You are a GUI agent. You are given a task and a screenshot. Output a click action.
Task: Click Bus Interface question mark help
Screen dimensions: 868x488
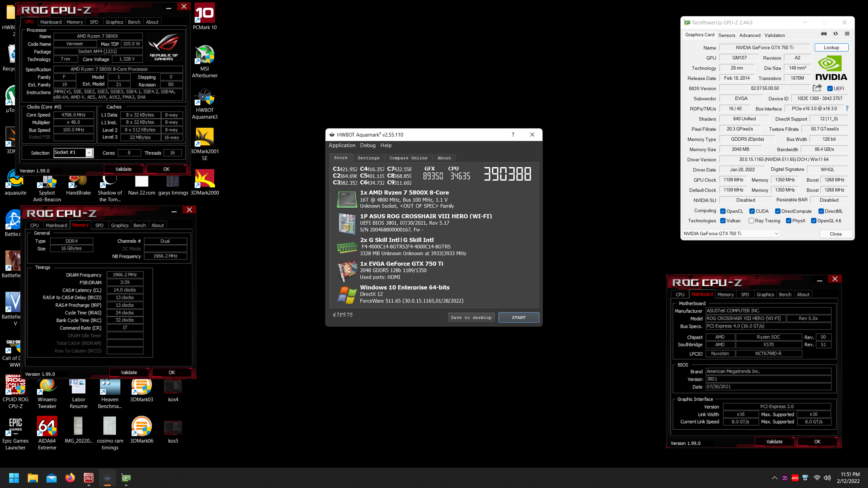coord(847,108)
